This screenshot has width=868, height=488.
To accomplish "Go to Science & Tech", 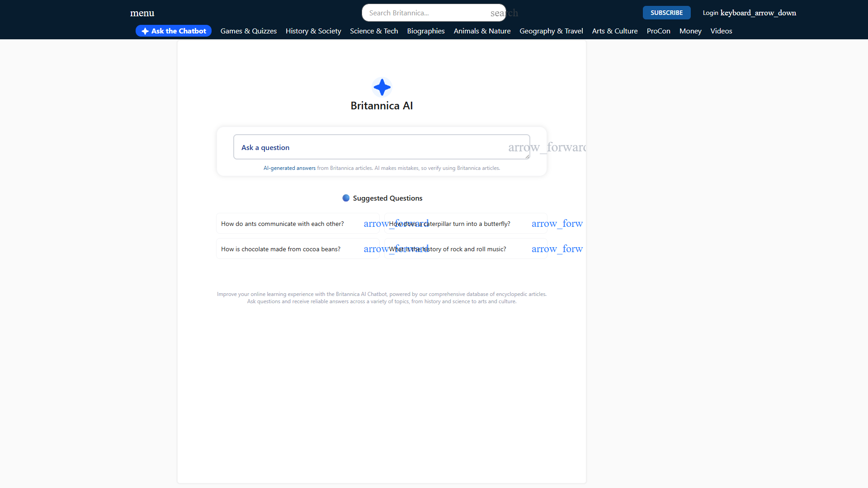I will coord(374,31).
